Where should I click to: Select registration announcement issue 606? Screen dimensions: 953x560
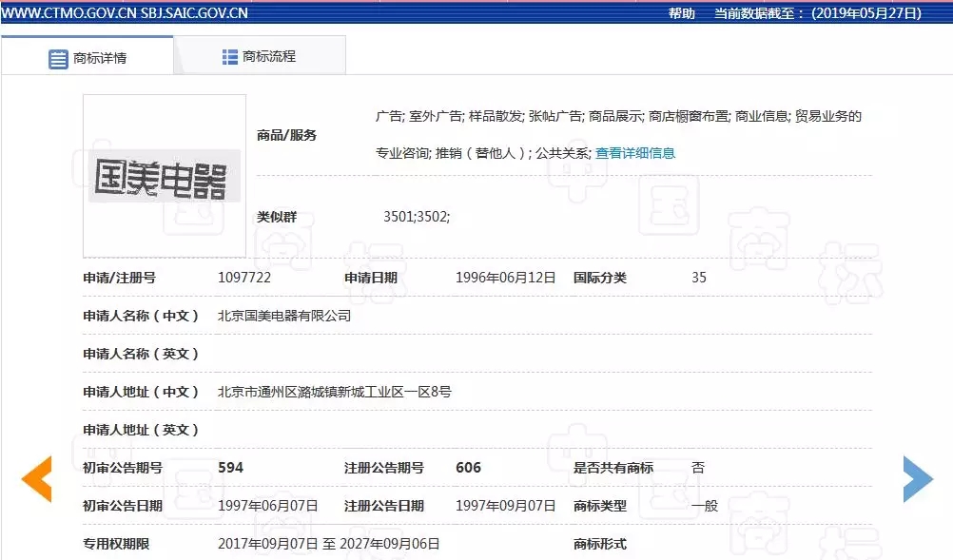[469, 468]
